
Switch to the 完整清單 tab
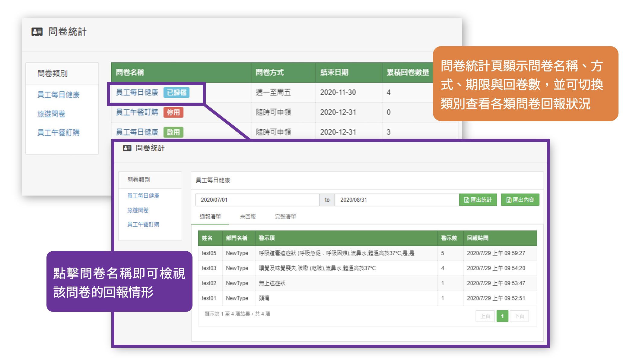[285, 217]
